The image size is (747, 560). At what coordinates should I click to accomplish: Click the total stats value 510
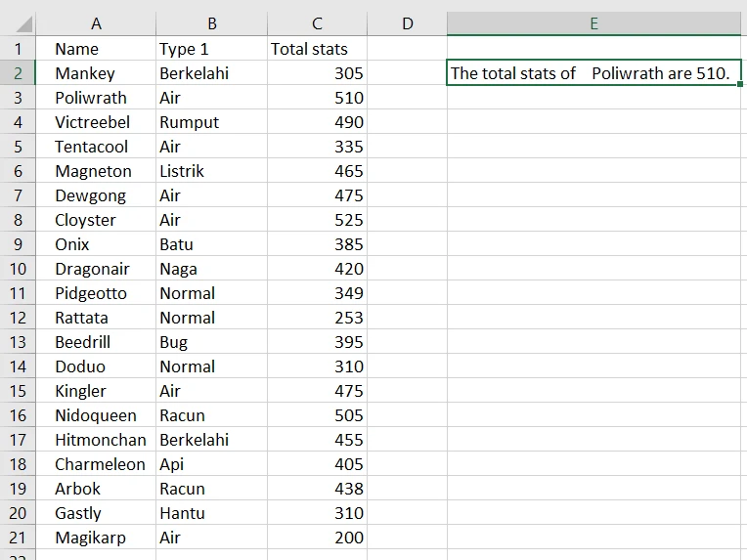point(318,98)
